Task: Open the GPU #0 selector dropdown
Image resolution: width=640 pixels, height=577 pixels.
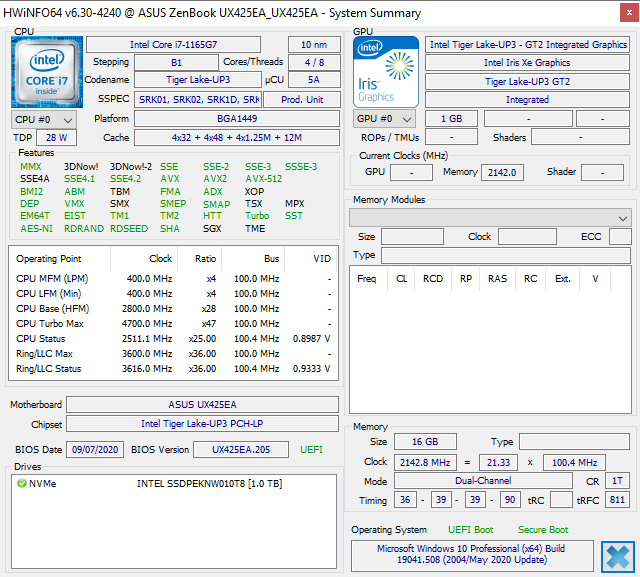Action: [385, 119]
